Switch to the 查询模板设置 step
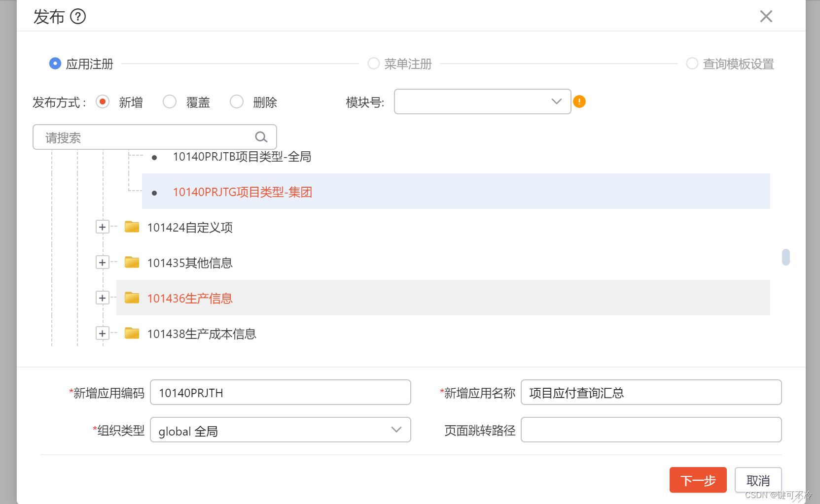This screenshot has height=504, width=820. (x=692, y=64)
